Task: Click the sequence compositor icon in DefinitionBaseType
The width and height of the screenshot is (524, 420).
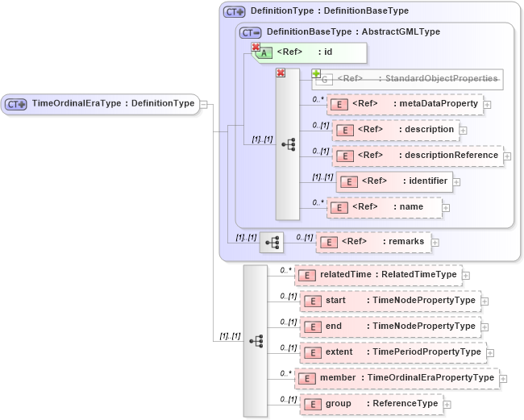Action: pyautogui.click(x=288, y=144)
